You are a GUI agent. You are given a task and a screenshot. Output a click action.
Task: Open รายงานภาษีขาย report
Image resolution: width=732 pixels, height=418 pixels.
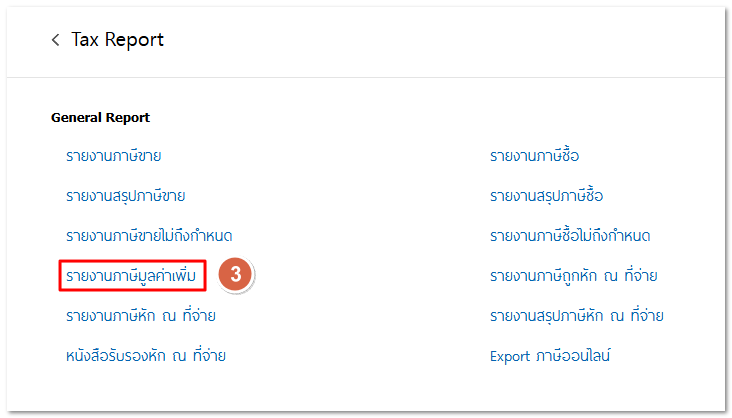tap(113, 155)
